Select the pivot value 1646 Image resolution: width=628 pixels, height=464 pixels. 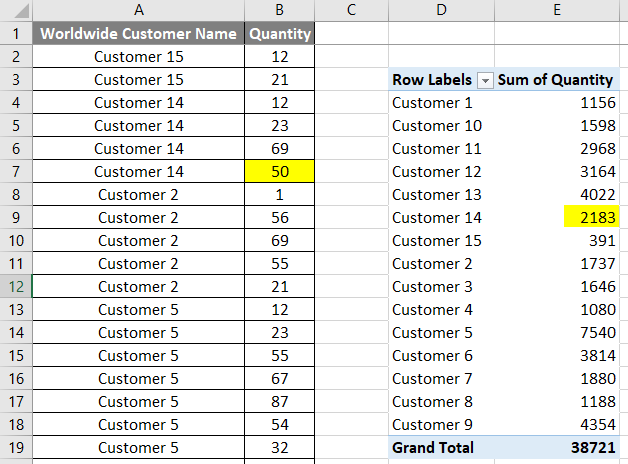(598, 287)
